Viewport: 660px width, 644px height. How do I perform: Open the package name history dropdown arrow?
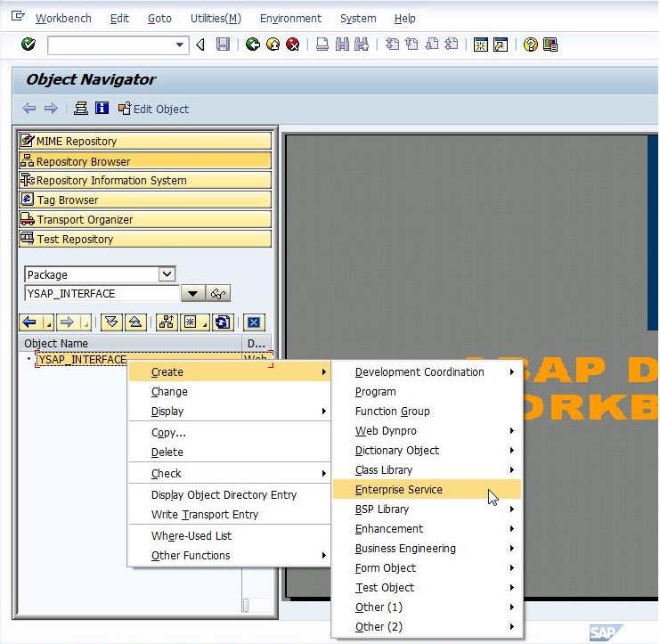click(192, 294)
